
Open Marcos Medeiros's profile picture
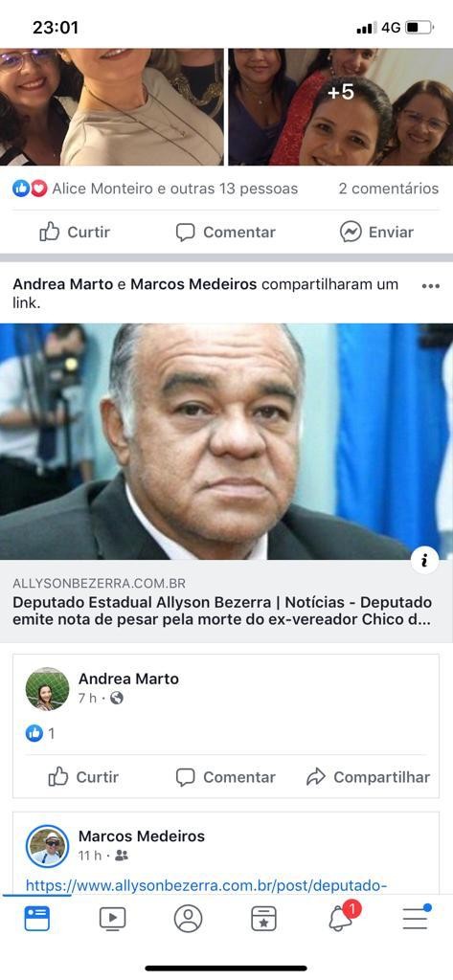pos(48,846)
